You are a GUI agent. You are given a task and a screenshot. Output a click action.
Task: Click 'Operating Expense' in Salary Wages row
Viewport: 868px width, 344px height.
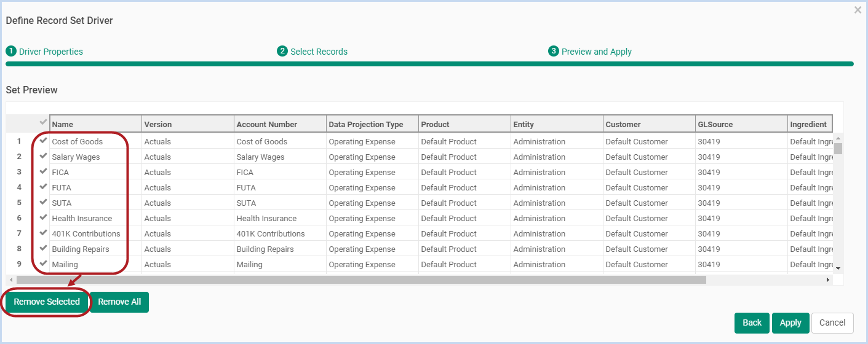tap(362, 157)
